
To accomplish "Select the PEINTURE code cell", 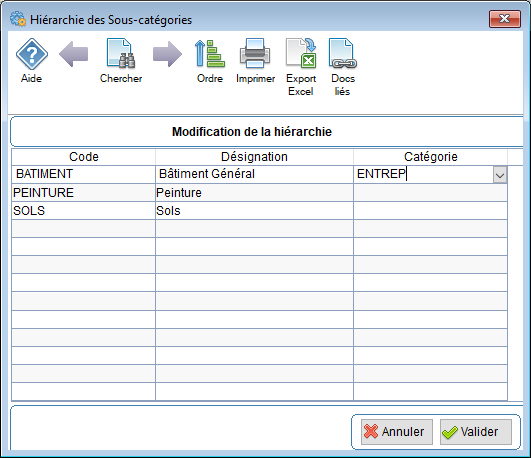I will coord(84,193).
